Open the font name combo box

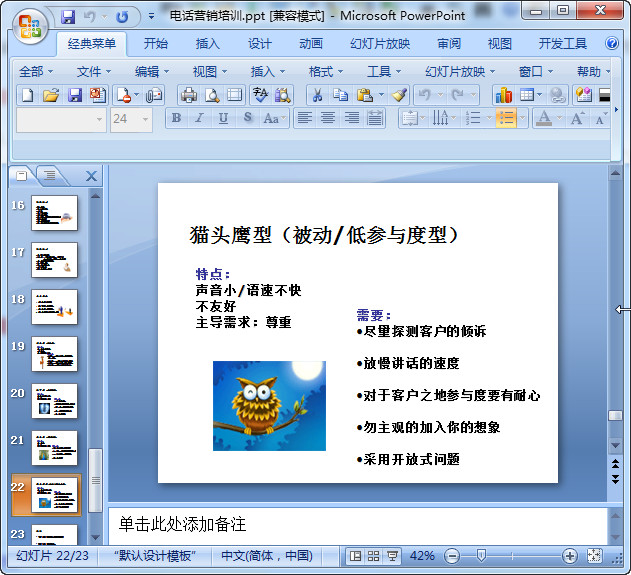[61, 119]
